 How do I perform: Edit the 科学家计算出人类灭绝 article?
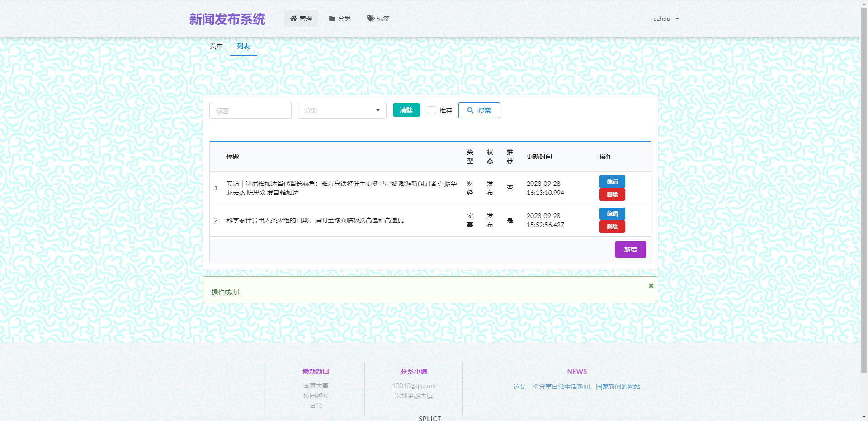point(612,214)
